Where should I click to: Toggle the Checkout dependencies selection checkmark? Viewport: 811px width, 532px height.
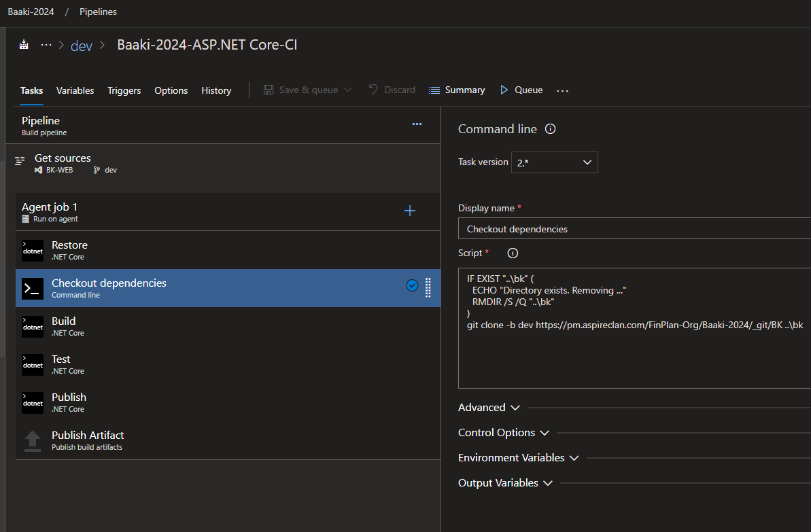pos(412,285)
